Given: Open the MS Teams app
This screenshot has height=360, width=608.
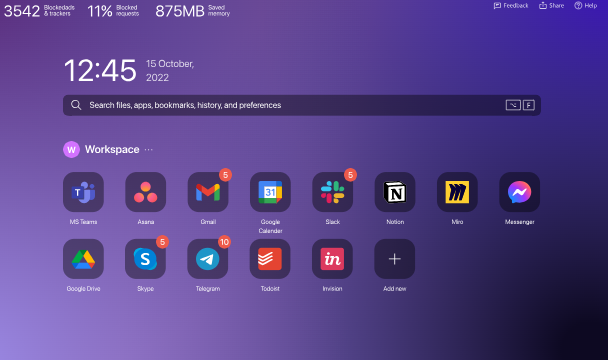Looking at the screenshot, I should pyautogui.click(x=83, y=192).
